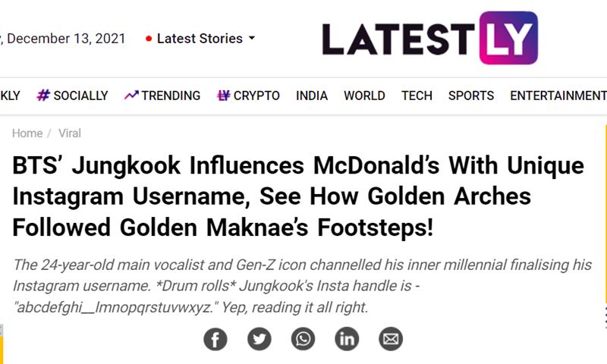Click the hashtag icon beside SOCIALLY

[x=44, y=96]
